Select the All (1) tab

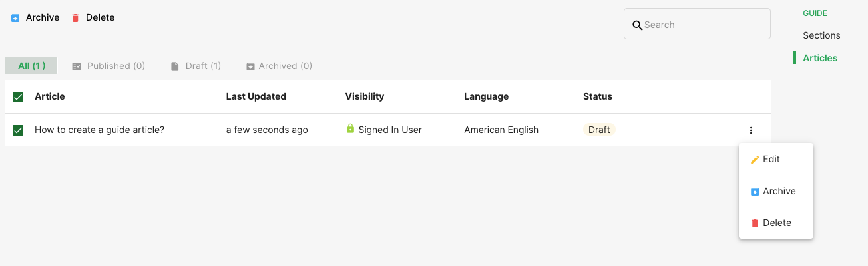31,66
